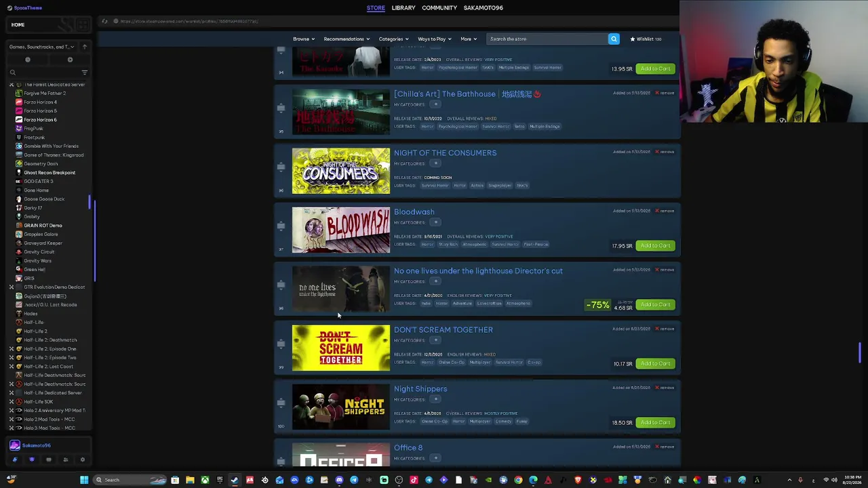Open the SAKAMOTO96 profile tab
This screenshot has width=868, height=488.
484,8
